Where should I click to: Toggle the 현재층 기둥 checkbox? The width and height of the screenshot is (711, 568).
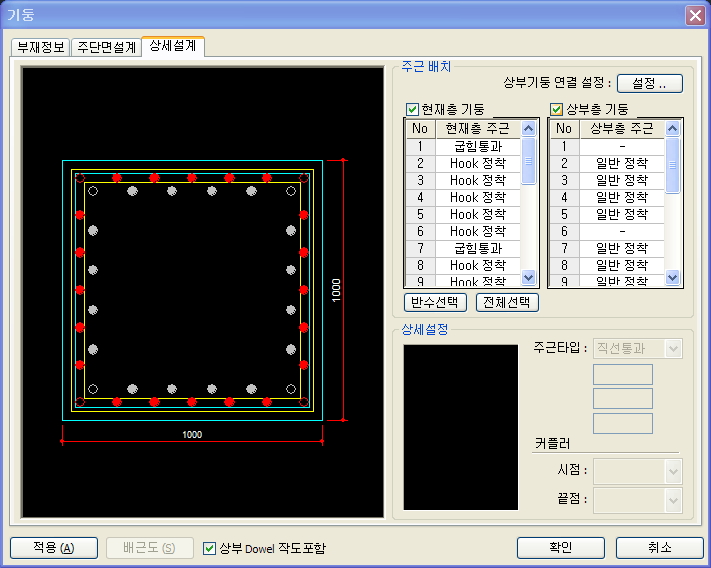tap(412, 109)
